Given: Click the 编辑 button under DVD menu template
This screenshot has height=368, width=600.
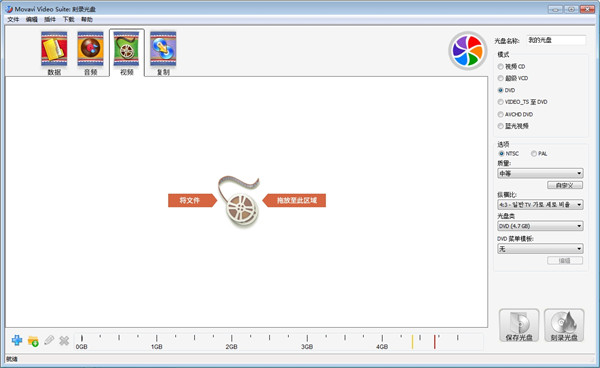Looking at the screenshot, I should (565, 261).
